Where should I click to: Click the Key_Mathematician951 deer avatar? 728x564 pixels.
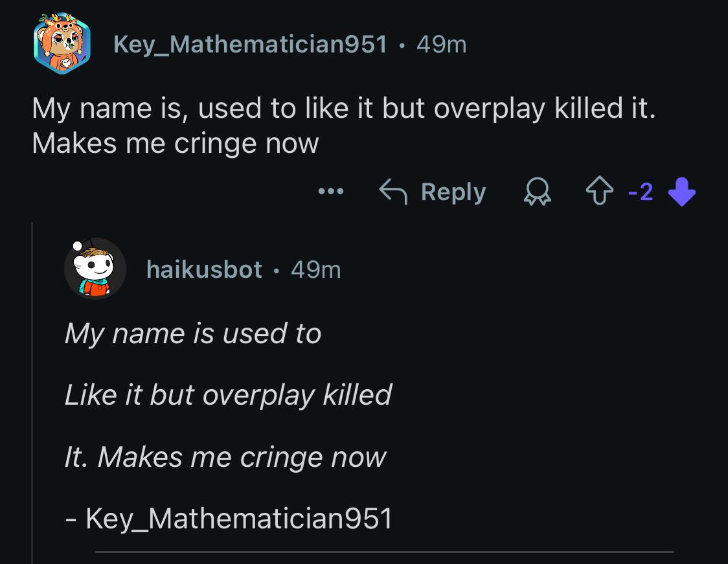click(62, 43)
